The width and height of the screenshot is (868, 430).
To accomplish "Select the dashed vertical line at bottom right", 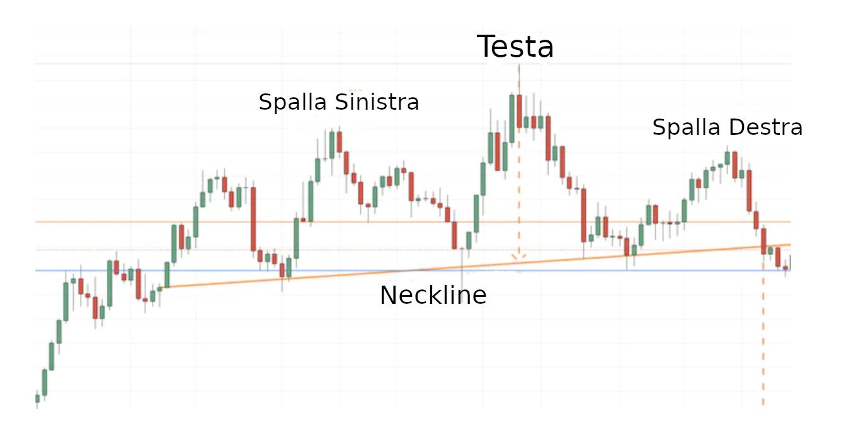I will (763, 340).
